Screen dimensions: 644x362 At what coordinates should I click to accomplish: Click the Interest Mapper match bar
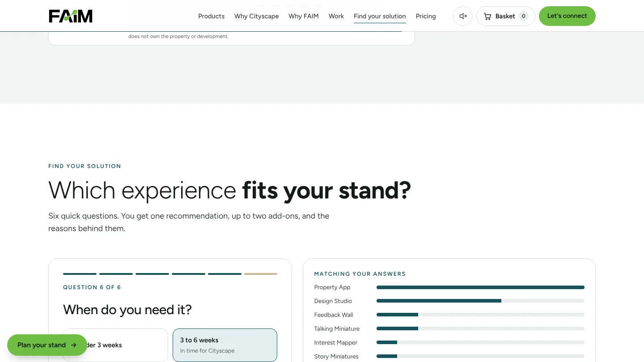(480, 343)
